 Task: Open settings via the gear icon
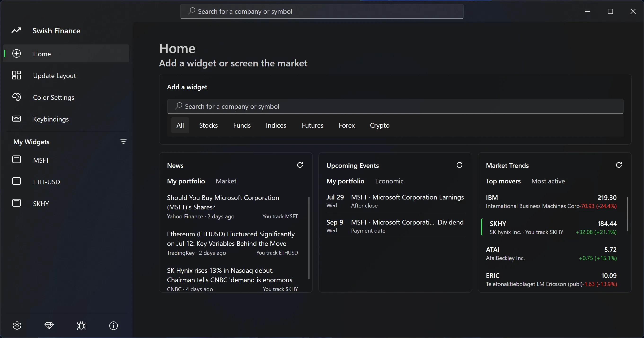(x=17, y=325)
